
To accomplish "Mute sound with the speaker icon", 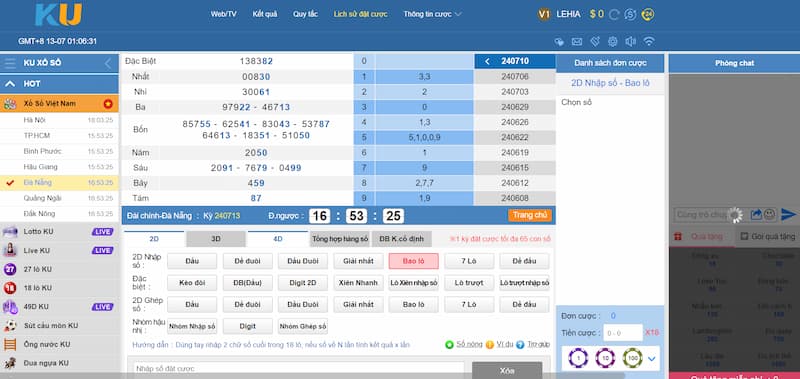I will pos(631,41).
